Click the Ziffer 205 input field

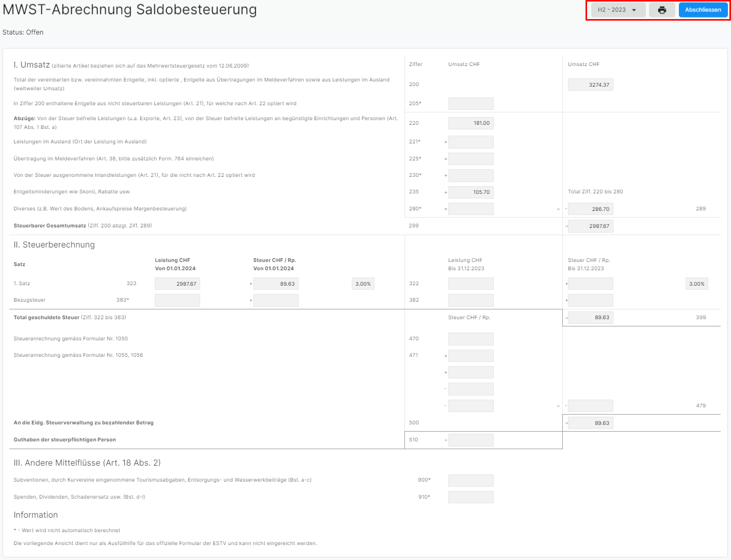471,104
